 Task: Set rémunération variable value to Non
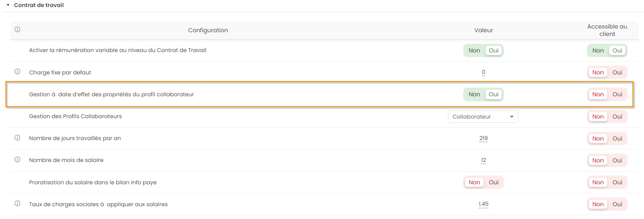tap(474, 50)
